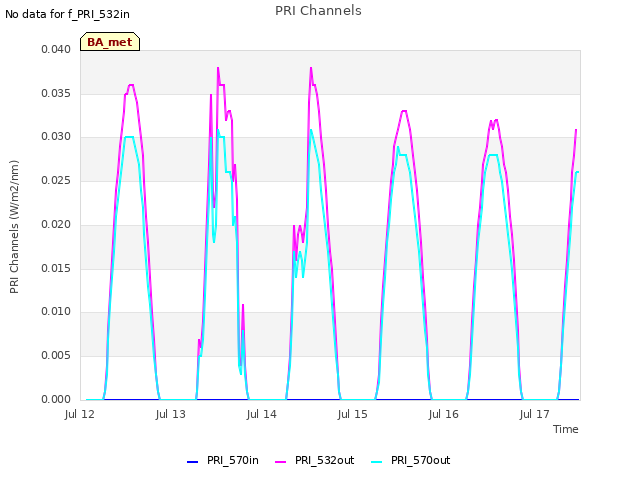Click the BA_met label tag
Viewport: 640px width, 480px height.
tap(110, 42)
